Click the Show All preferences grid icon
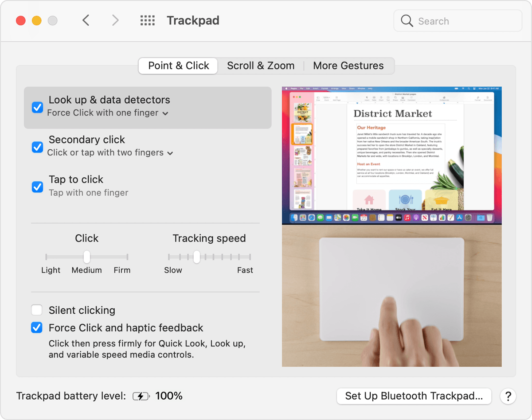This screenshot has width=532, height=420. (x=147, y=20)
